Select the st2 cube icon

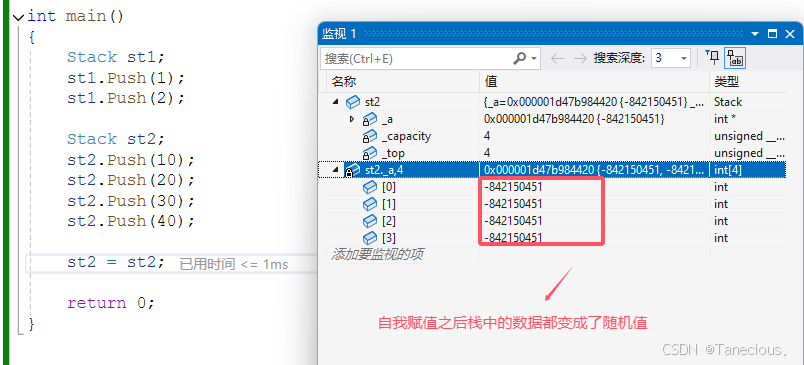tap(353, 102)
